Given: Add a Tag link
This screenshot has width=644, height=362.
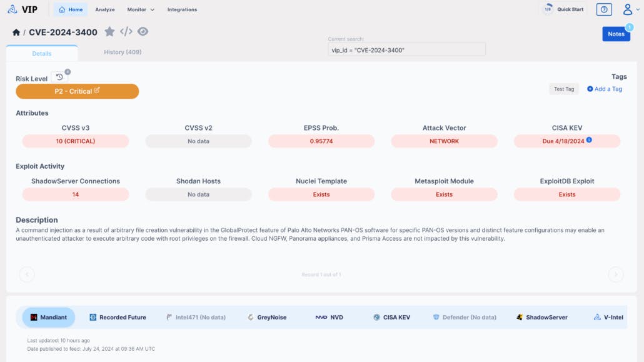Looking at the screenshot, I should [605, 89].
